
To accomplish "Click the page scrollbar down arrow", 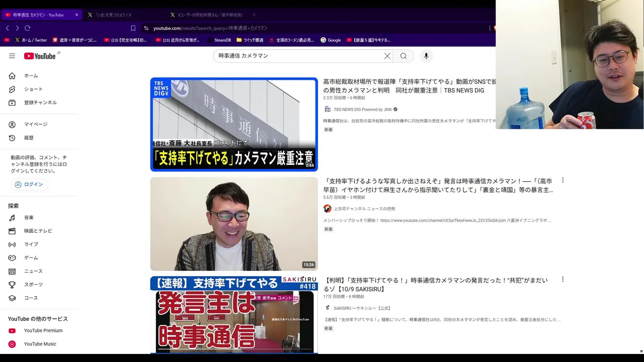I will click(641, 351).
